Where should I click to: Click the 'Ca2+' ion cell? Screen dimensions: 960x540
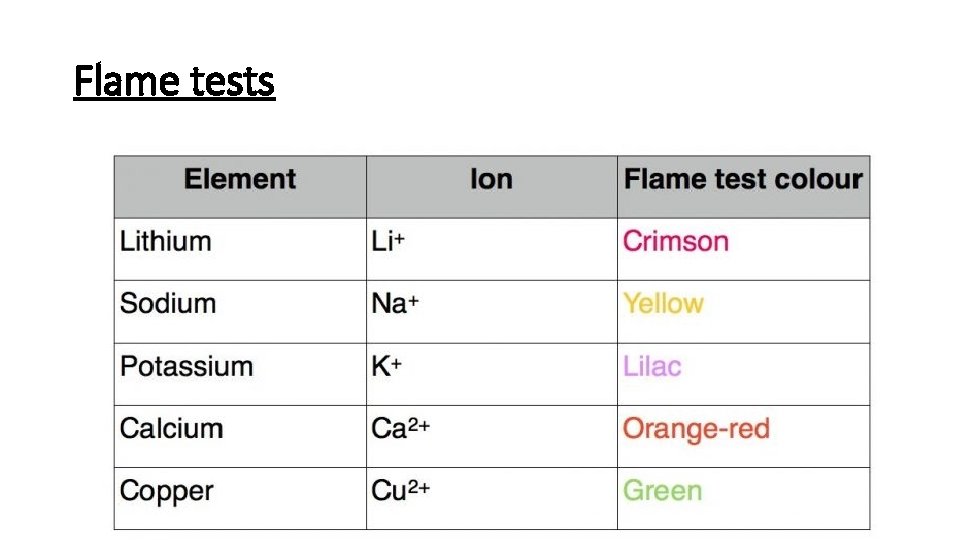(x=401, y=429)
